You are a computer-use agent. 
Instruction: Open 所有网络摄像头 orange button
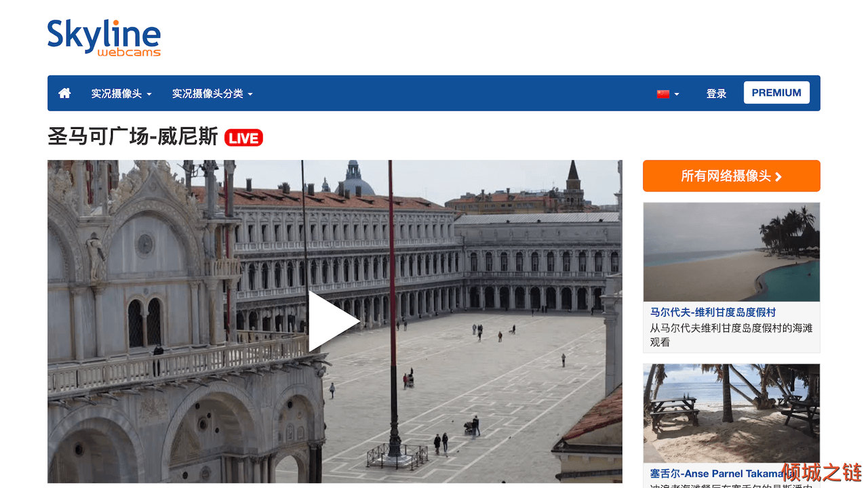732,176
